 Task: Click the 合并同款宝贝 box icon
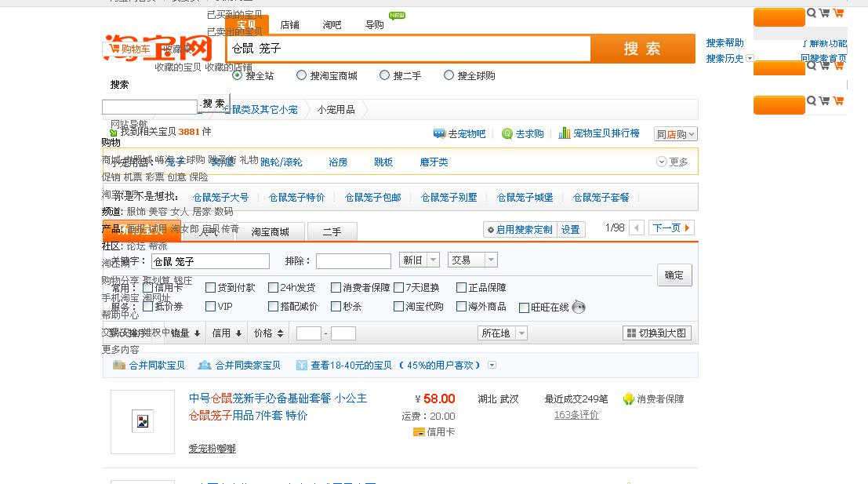pyautogui.click(x=118, y=365)
